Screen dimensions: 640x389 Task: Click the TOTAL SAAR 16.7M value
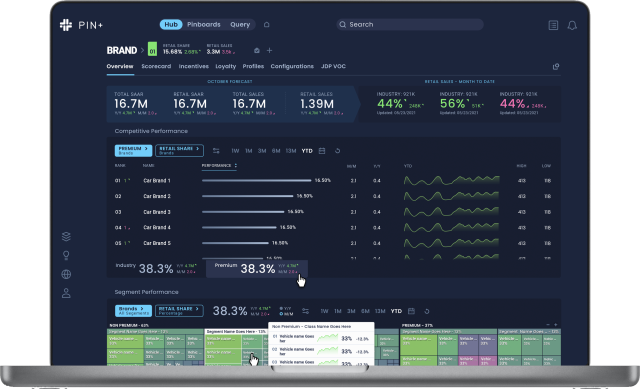pos(131,104)
